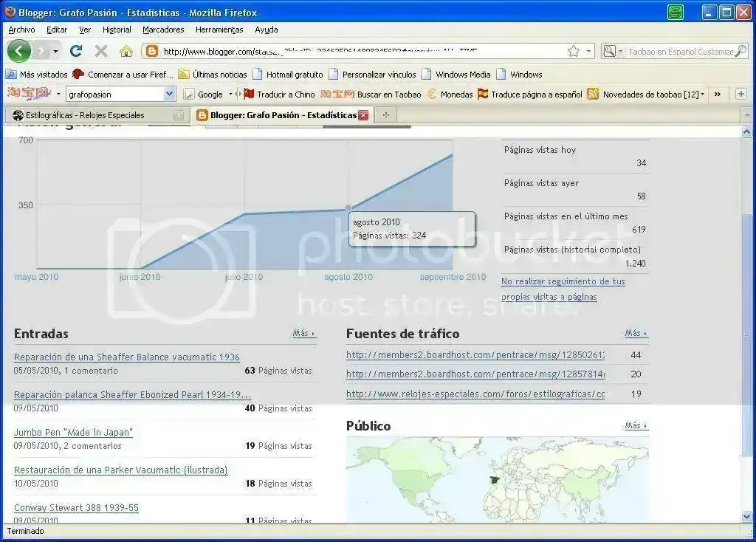Click Más link next to Público
The width and height of the screenshot is (756, 542).
click(636, 425)
